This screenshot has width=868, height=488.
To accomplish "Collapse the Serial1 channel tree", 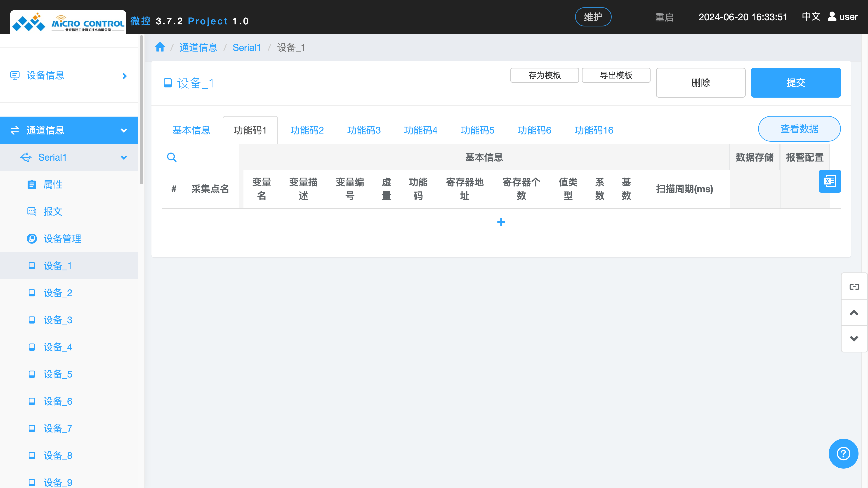I will coord(124,158).
